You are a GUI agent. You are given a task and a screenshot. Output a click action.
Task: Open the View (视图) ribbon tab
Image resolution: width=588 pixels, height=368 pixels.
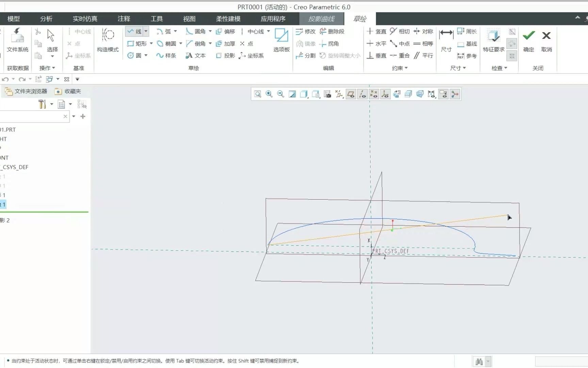[189, 19]
